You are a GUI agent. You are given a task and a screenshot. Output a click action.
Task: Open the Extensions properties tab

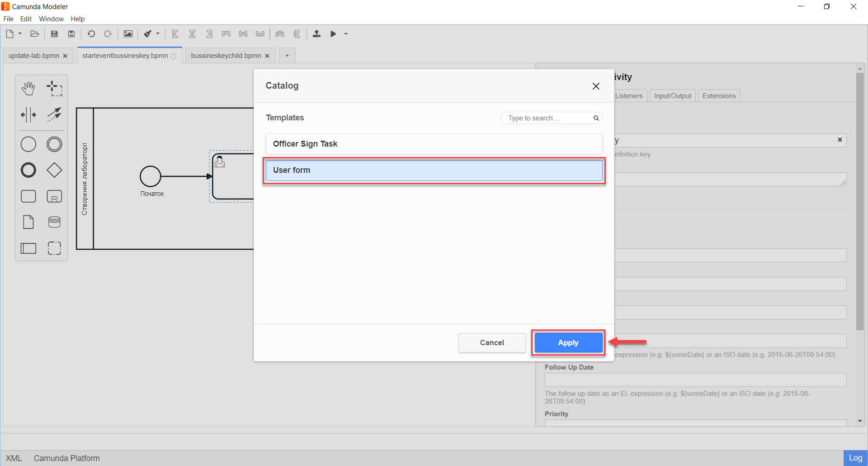tap(719, 96)
